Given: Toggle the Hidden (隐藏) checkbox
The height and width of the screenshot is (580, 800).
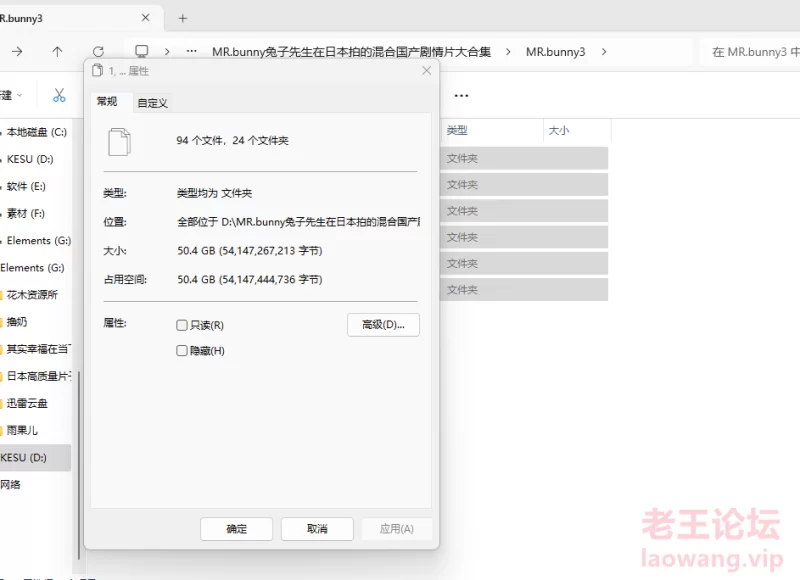Looking at the screenshot, I should [x=182, y=350].
